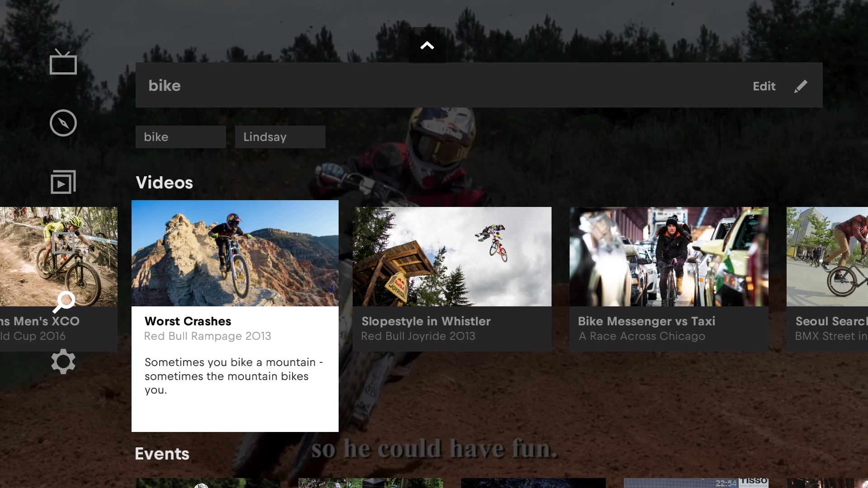Click the 'Videos' section heading
868x488 pixels.
tap(165, 183)
